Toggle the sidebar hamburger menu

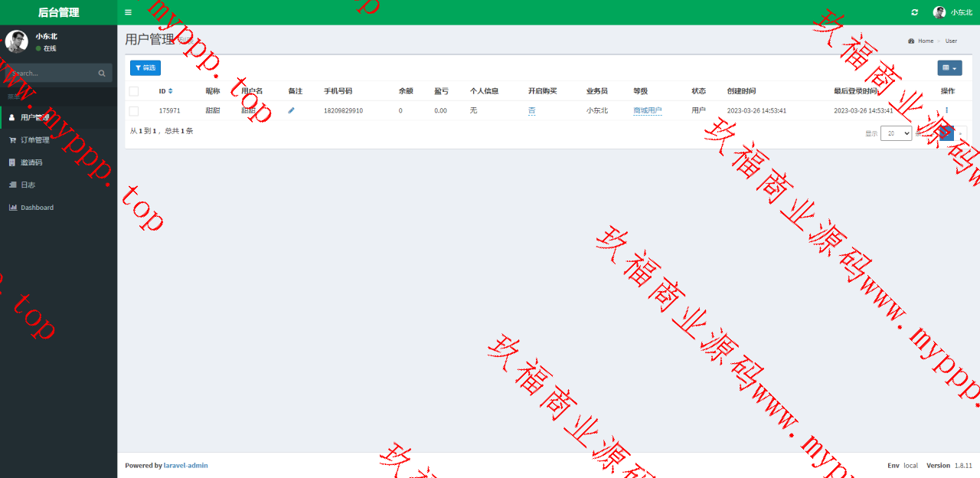[128, 12]
